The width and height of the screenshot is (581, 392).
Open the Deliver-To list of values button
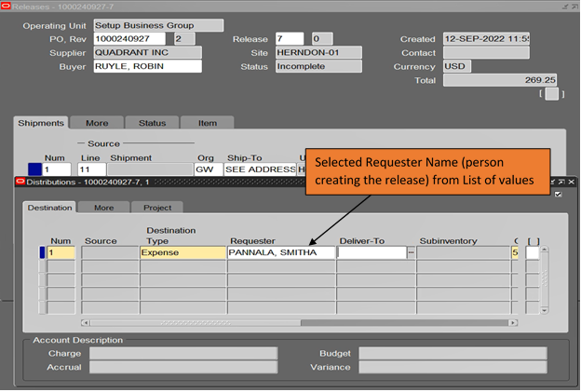click(411, 252)
